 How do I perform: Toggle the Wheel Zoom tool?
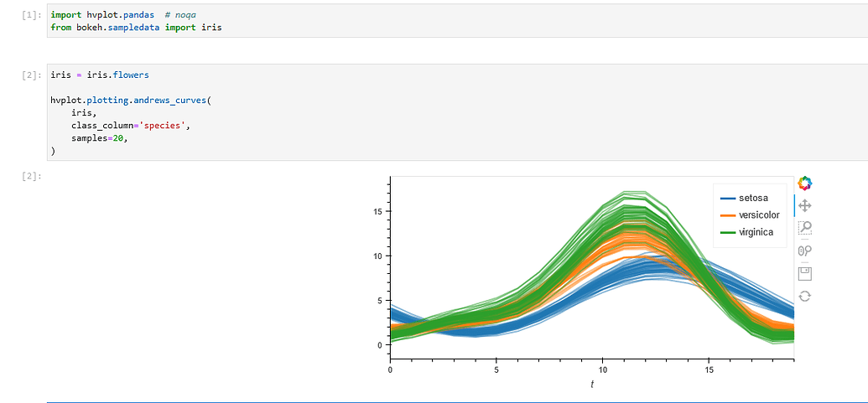point(804,251)
